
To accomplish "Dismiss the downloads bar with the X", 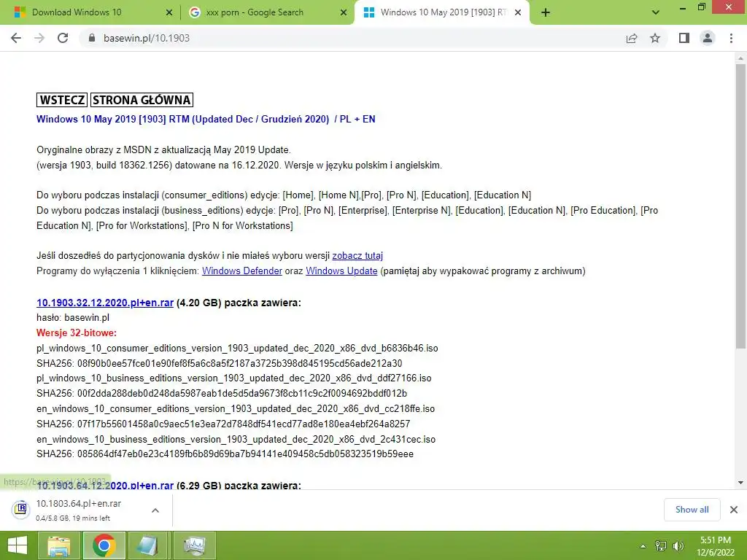I will click(x=734, y=510).
